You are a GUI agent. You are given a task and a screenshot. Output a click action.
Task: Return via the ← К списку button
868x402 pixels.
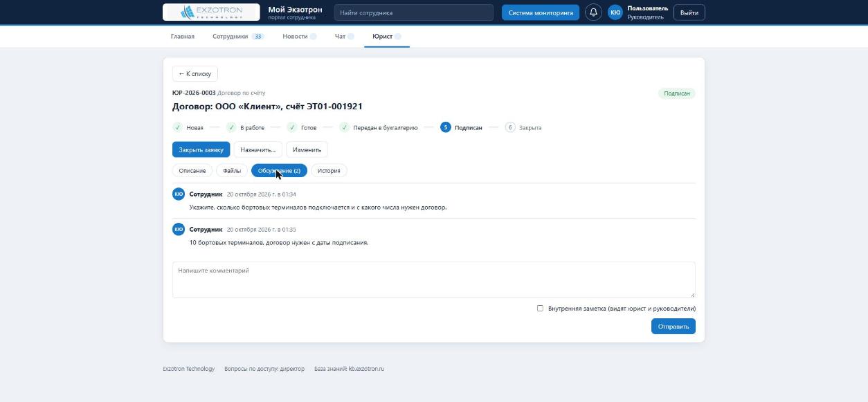coord(195,73)
